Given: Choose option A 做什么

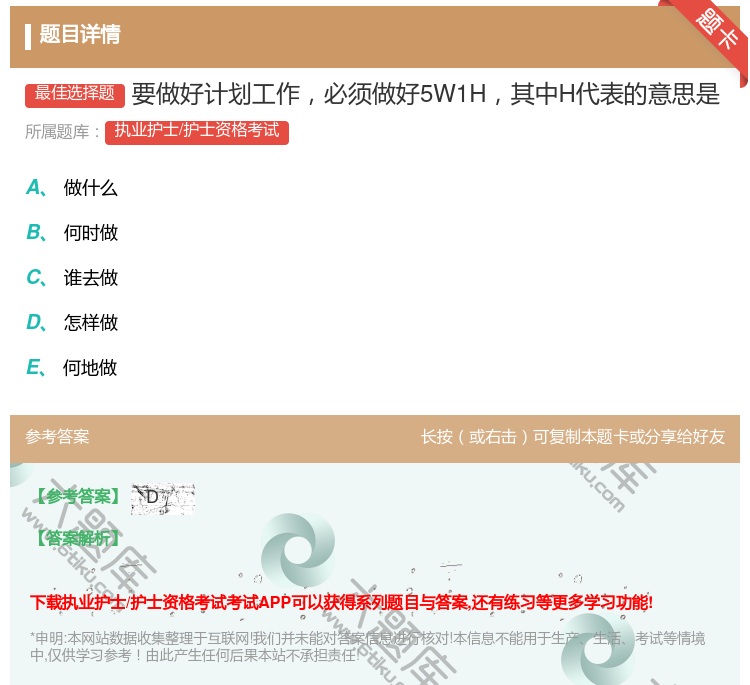Looking at the screenshot, I should tap(72, 188).
